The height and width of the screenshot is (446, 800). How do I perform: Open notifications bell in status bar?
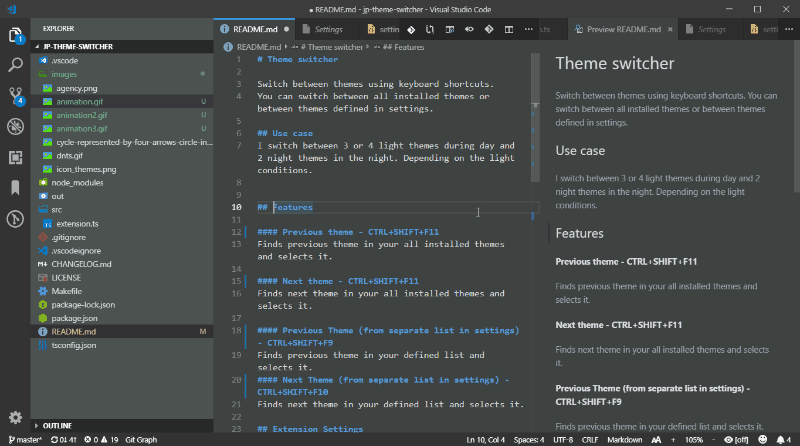(784, 440)
